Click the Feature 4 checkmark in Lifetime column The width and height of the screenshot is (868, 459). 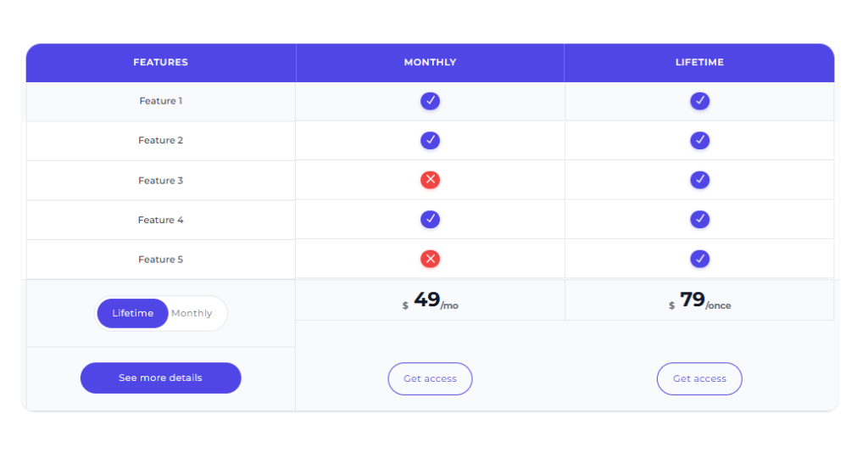[699, 220]
